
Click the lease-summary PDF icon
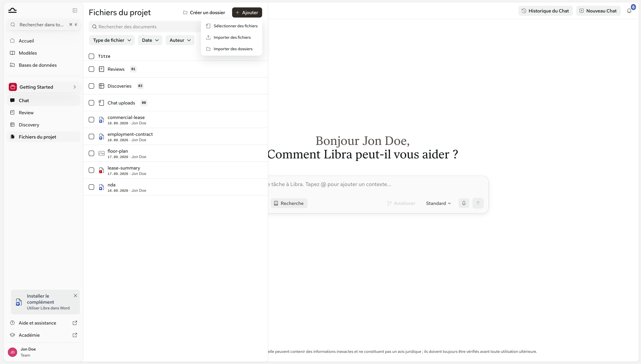pyautogui.click(x=101, y=170)
